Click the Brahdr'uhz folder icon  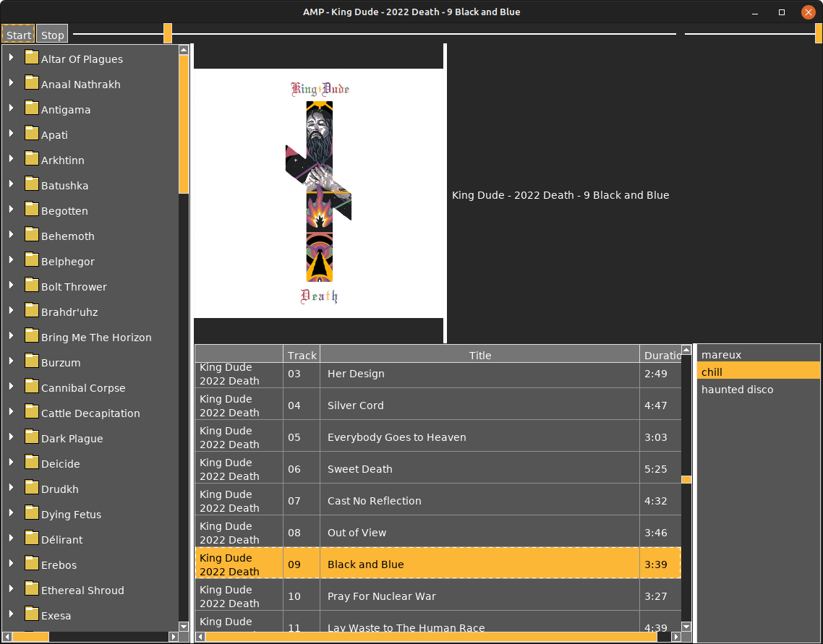[32, 310]
